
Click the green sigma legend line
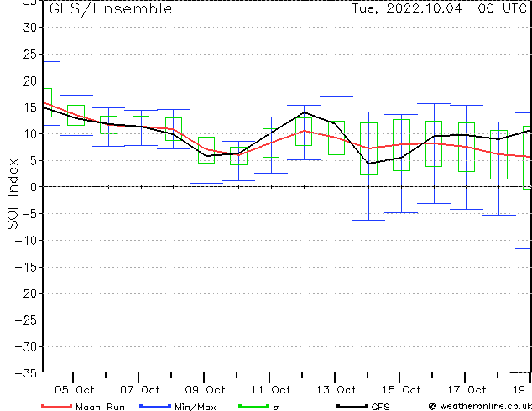(x=253, y=406)
